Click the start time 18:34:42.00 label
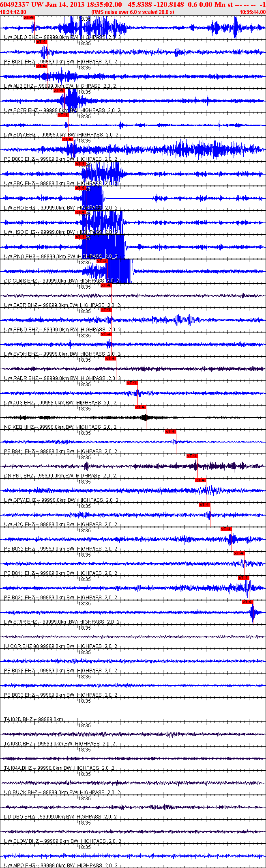 13,12
